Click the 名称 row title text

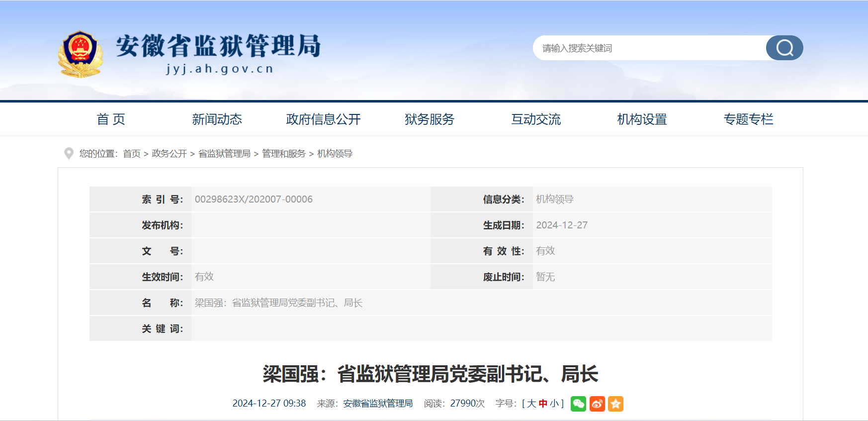tap(279, 303)
